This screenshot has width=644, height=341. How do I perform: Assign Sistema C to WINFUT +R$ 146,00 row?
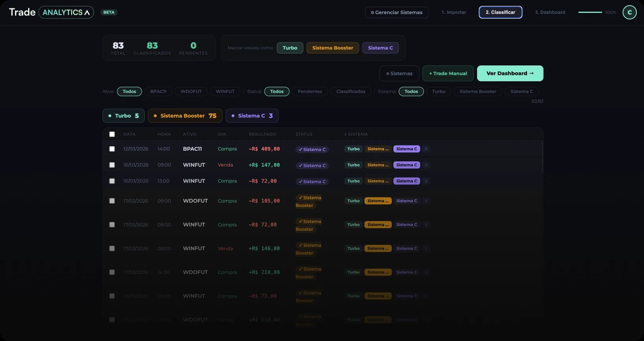point(406,248)
